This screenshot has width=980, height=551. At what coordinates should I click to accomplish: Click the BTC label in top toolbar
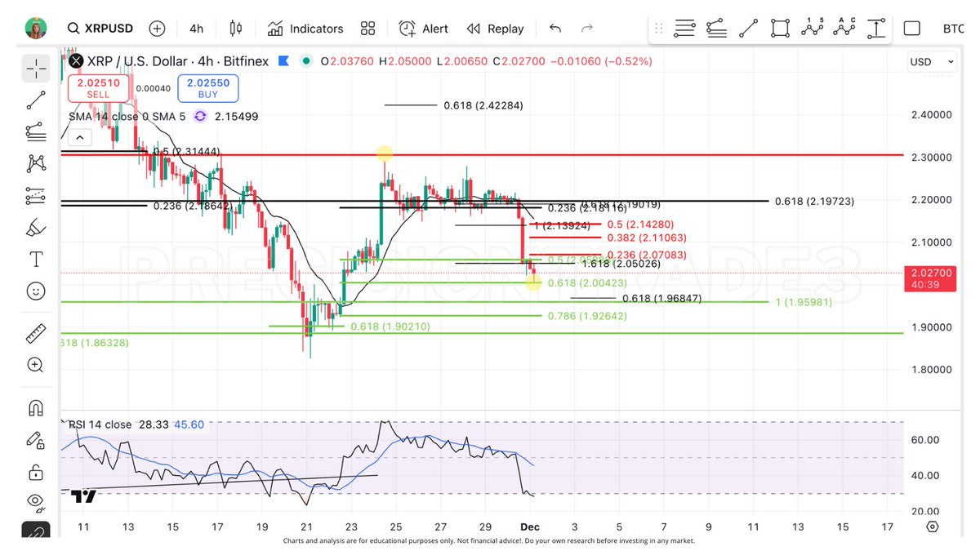point(953,29)
